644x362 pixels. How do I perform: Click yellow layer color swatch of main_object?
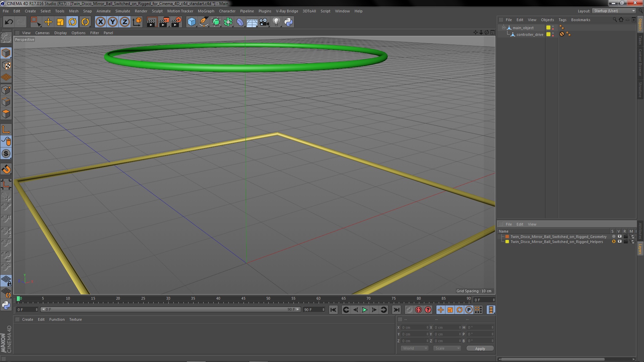click(x=548, y=28)
